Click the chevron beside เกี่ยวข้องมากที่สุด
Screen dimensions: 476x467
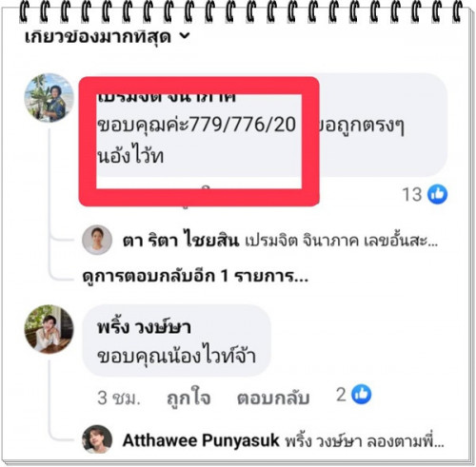pos(185,36)
